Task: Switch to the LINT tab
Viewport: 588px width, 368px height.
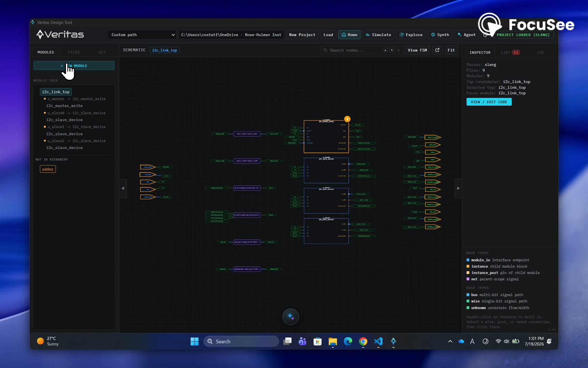Action: pyautogui.click(x=510, y=52)
